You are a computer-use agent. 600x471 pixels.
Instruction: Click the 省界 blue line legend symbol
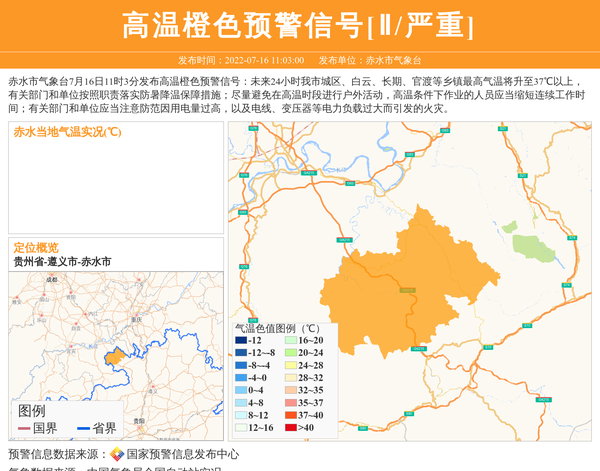click(83, 429)
